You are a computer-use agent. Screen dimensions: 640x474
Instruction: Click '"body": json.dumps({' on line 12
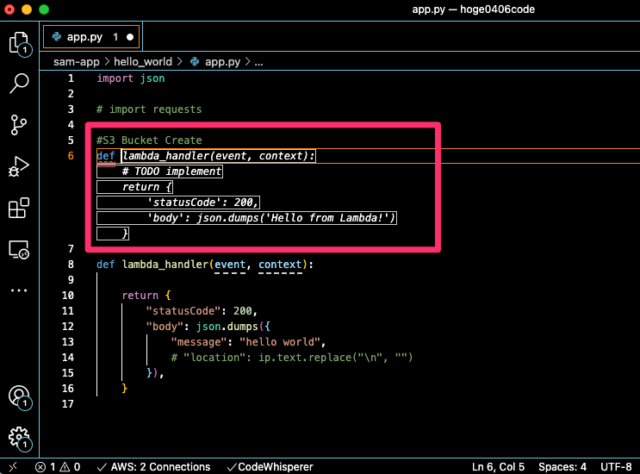[x=208, y=327]
